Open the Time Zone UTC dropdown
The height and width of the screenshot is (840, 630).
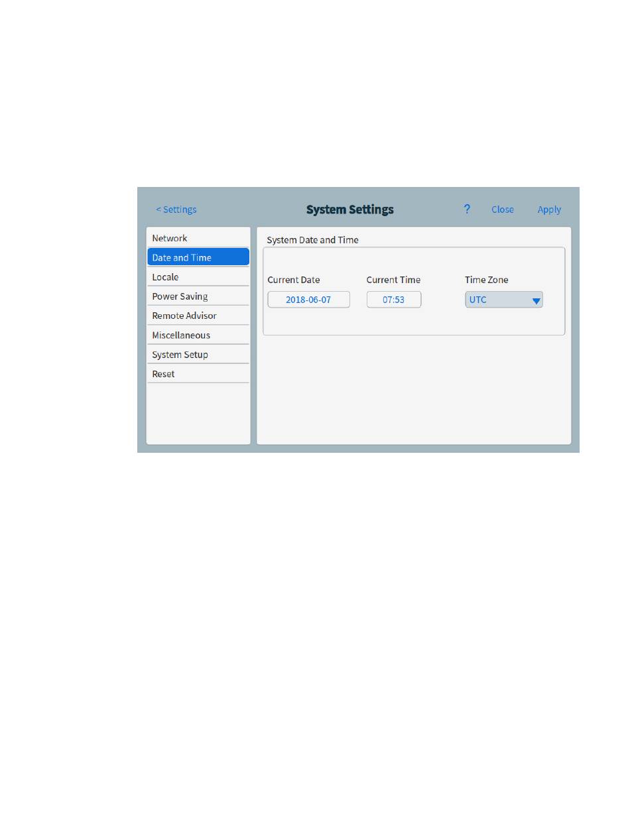coord(504,300)
